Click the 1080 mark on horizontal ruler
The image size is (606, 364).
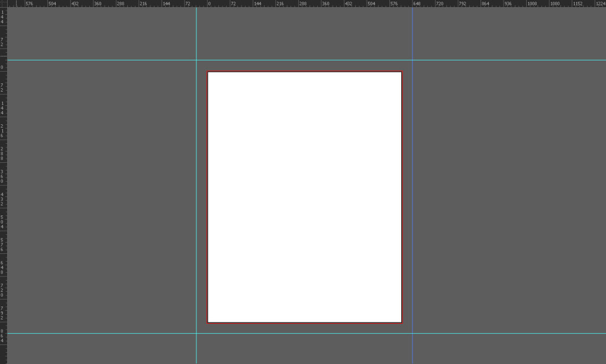pos(555,4)
